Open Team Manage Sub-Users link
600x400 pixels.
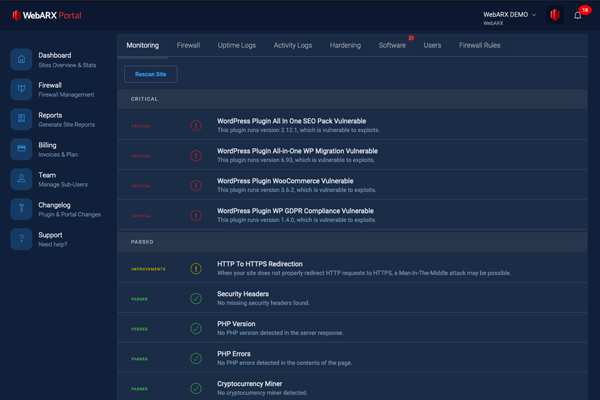(63, 179)
